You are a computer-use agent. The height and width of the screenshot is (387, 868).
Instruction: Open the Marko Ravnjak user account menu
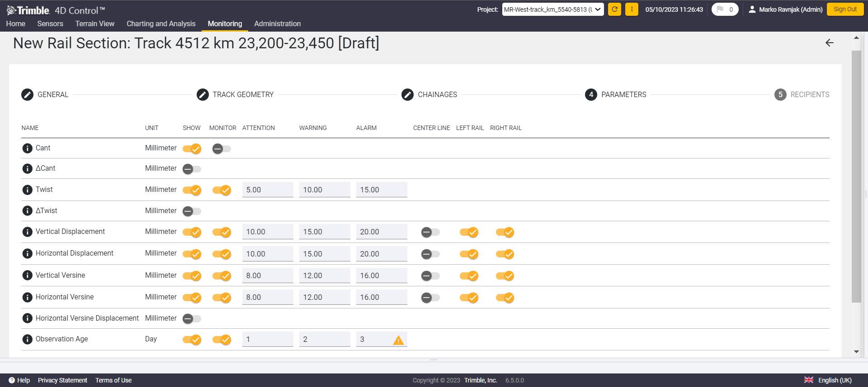tap(785, 9)
